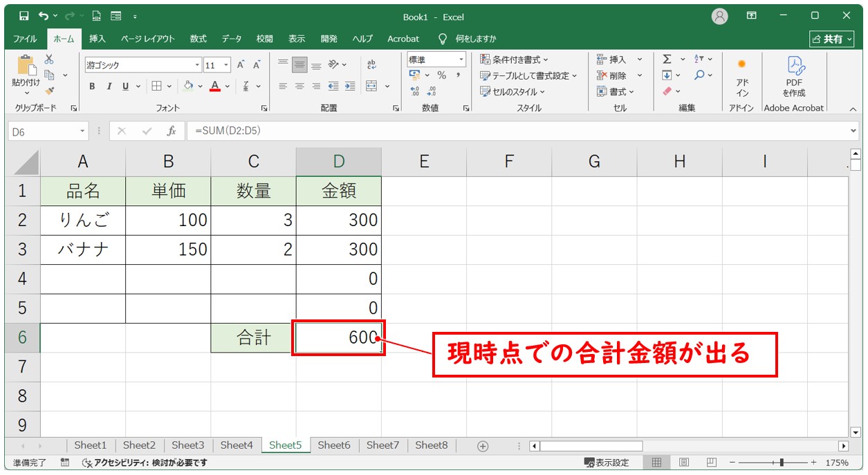The image size is (868, 475).
Task: Save the workbook with the floppy disk icon
Action: 24,16
